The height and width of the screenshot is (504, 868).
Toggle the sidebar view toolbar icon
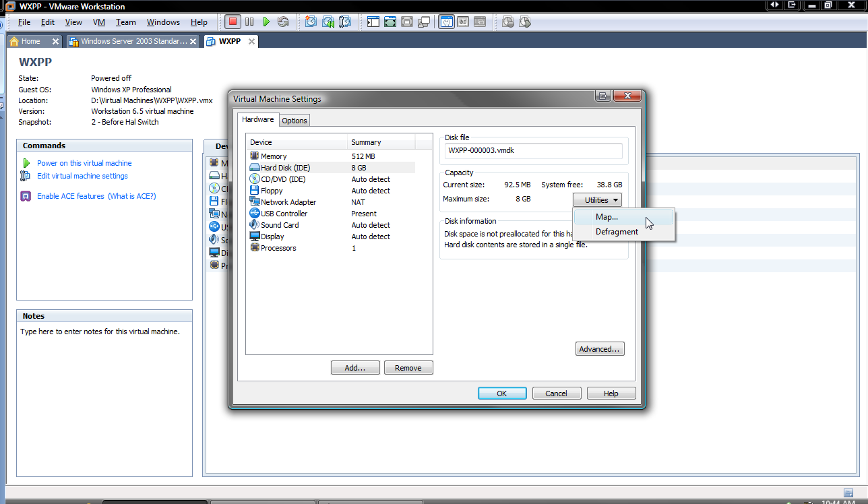[x=373, y=22]
